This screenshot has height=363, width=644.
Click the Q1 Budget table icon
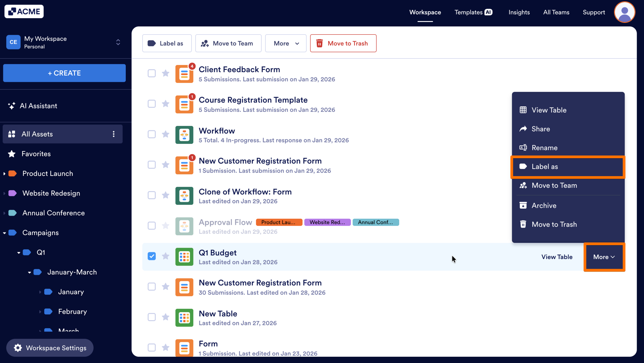coord(184,257)
